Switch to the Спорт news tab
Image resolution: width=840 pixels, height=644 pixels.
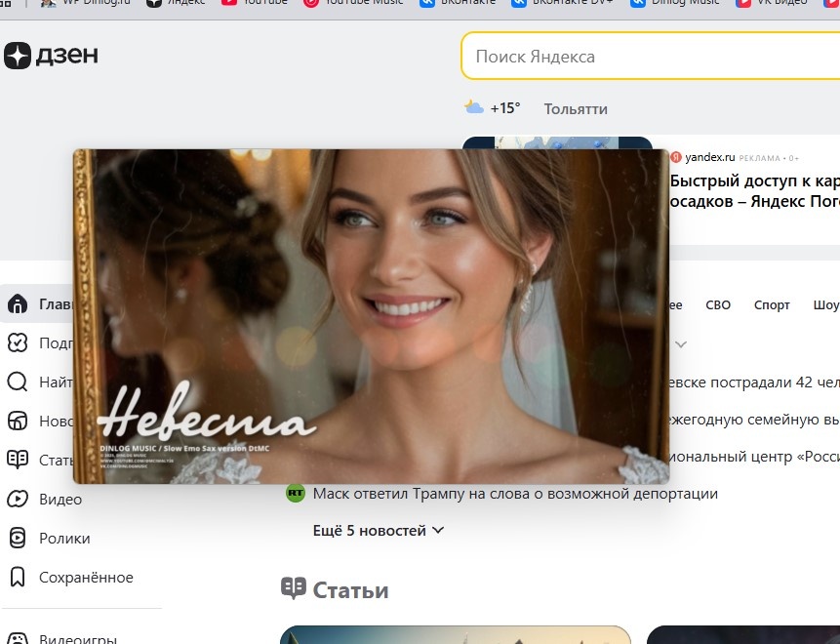772,304
